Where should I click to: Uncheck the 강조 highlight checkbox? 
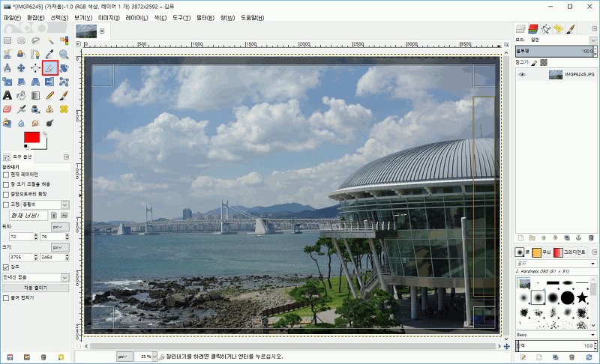coord(7,267)
